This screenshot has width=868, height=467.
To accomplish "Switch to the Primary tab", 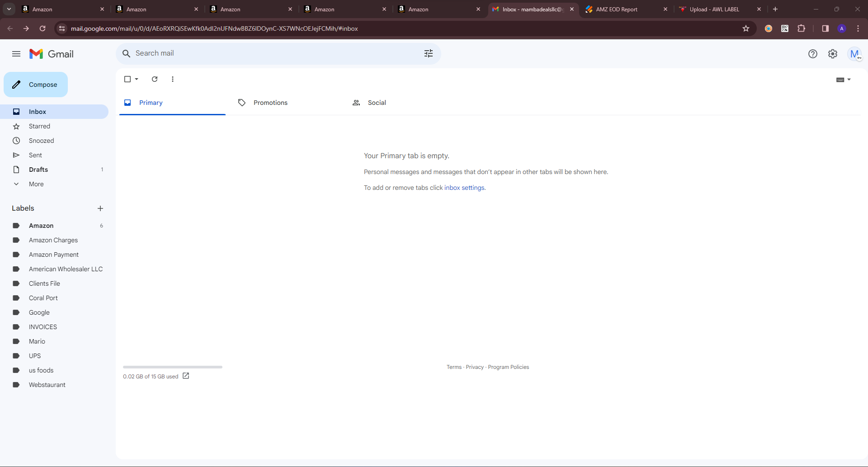I will pos(172,103).
